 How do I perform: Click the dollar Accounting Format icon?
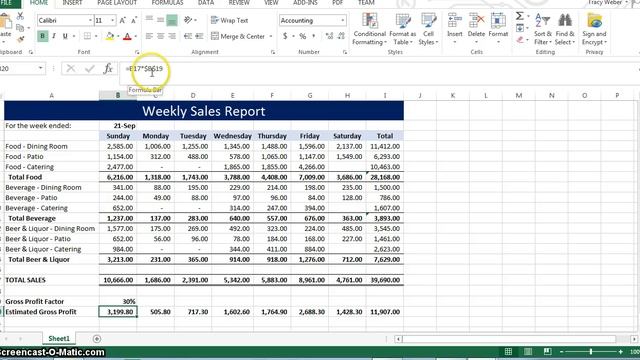285,36
